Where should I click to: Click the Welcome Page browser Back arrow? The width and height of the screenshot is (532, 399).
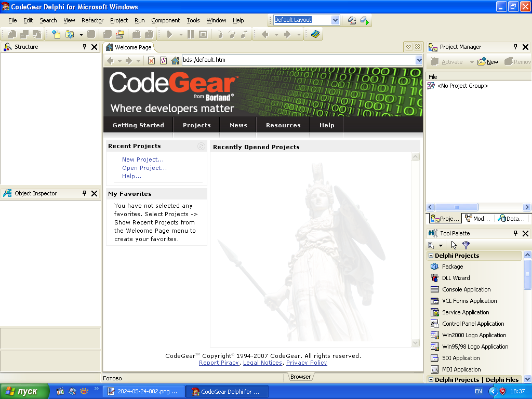click(110, 61)
